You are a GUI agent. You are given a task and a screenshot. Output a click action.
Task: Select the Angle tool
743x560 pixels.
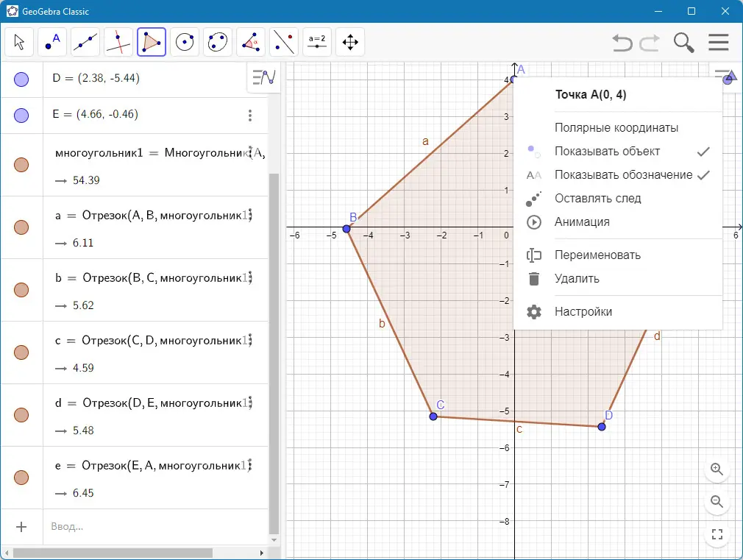(x=251, y=42)
